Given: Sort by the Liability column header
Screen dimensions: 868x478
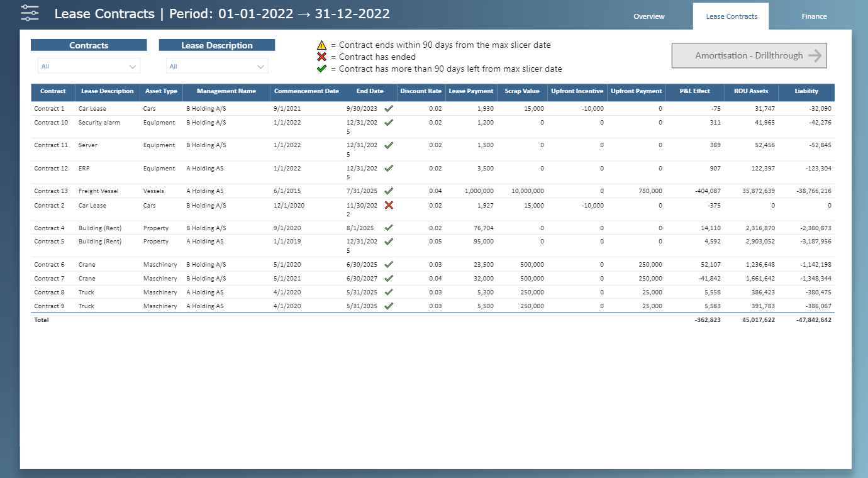Looking at the screenshot, I should 806,91.
